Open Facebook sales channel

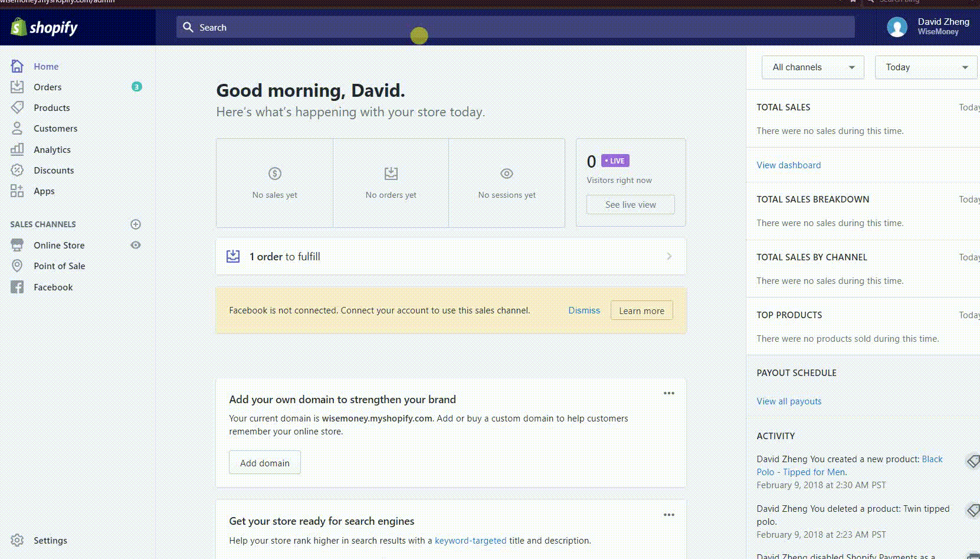tap(53, 287)
